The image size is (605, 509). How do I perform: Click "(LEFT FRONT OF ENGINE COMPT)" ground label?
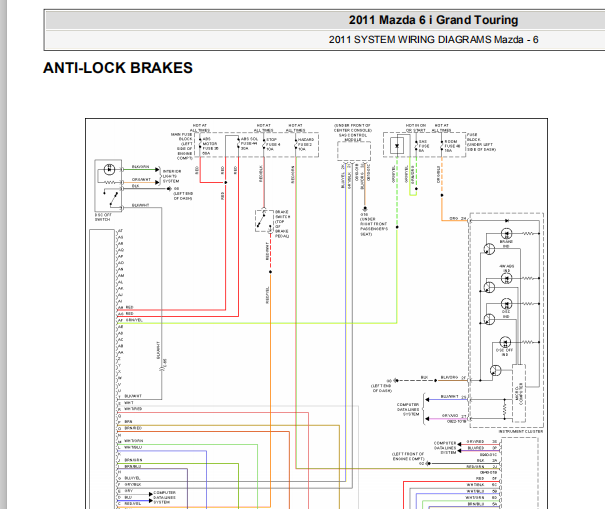pos(408,456)
